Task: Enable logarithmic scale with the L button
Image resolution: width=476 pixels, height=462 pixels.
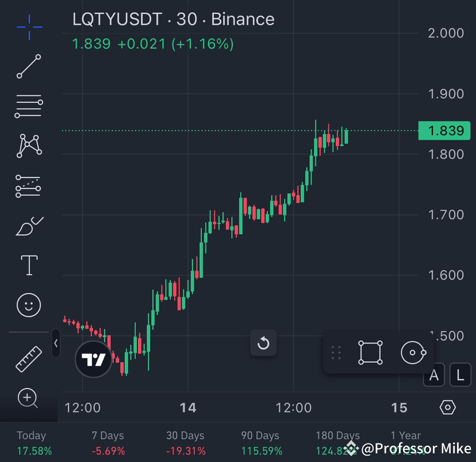Action: pos(459,375)
